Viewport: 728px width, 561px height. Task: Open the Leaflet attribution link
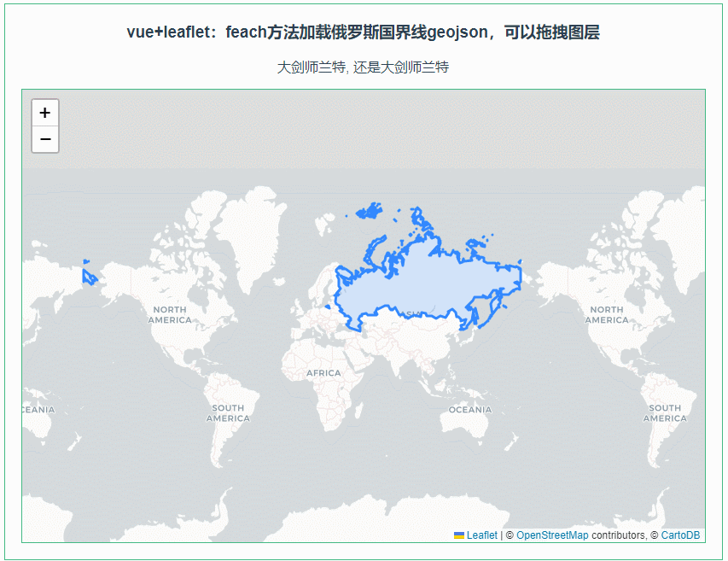pyautogui.click(x=481, y=535)
